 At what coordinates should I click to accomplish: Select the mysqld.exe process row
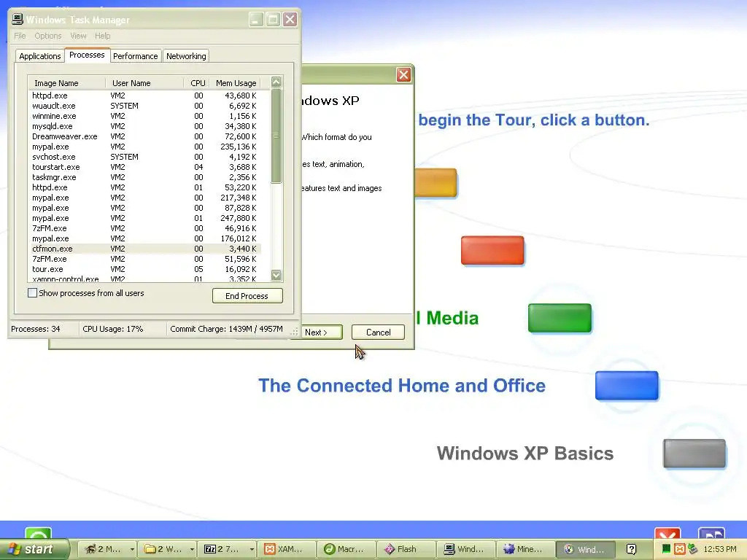click(x=145, y=126)
